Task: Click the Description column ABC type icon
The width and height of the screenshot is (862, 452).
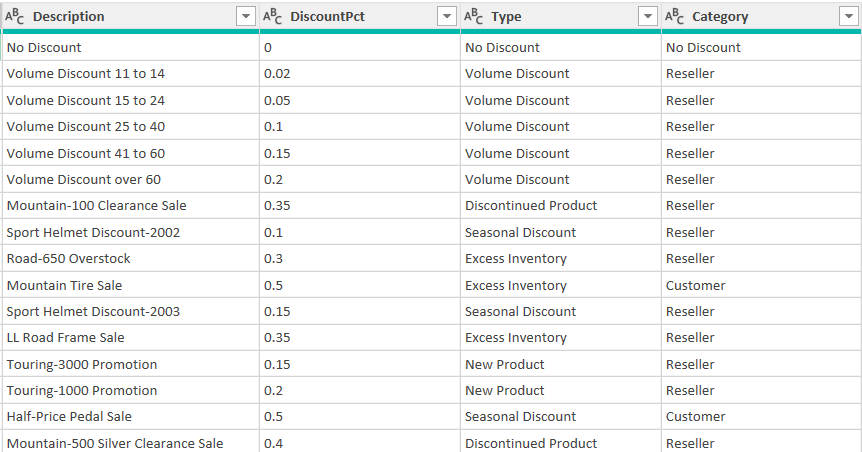Action: pos(14,16)
